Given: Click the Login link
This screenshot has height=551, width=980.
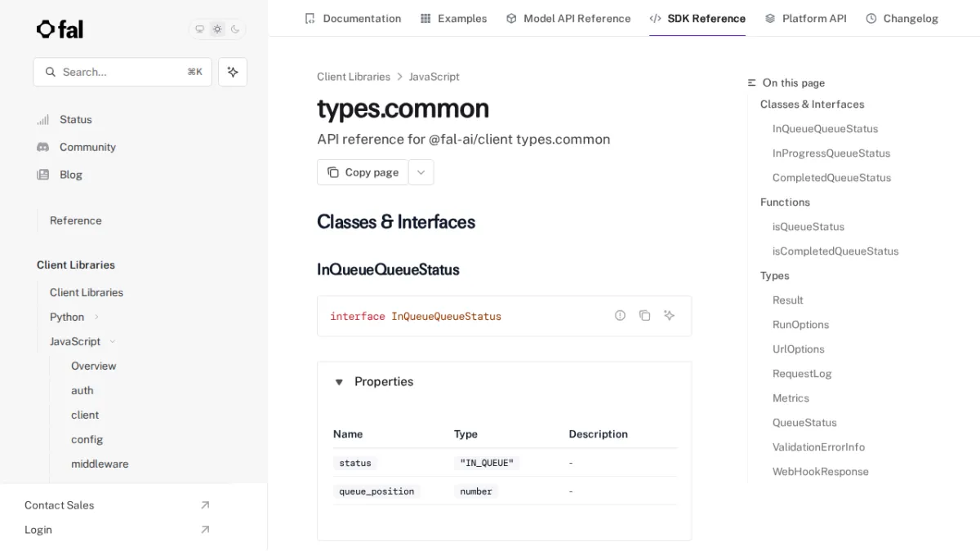Looking at the screenshot, I should pyautogui.click(x=38, y=530).
